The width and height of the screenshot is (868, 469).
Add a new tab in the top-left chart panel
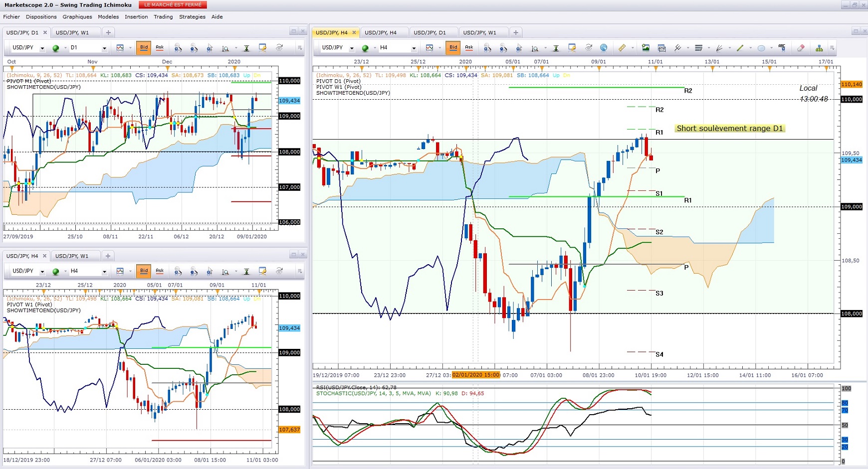tap(108, 32)
